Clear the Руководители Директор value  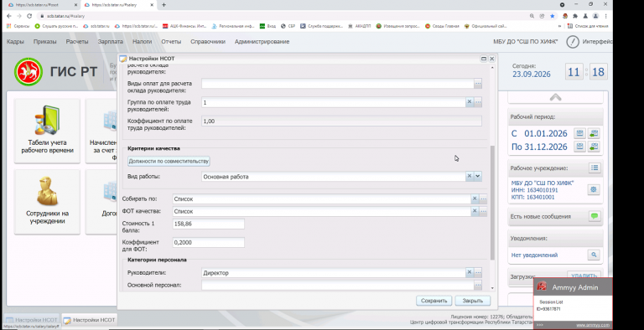(470, 272)
